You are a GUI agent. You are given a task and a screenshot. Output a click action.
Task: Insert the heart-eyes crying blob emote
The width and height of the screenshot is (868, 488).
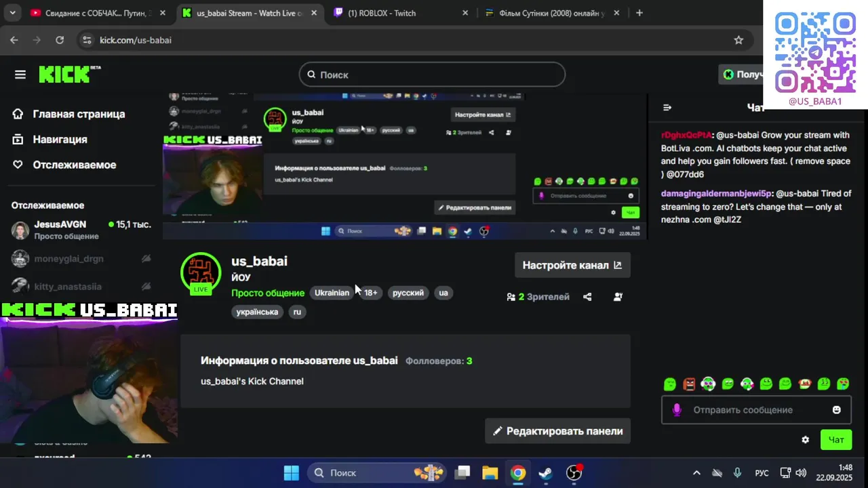point(843,384)
